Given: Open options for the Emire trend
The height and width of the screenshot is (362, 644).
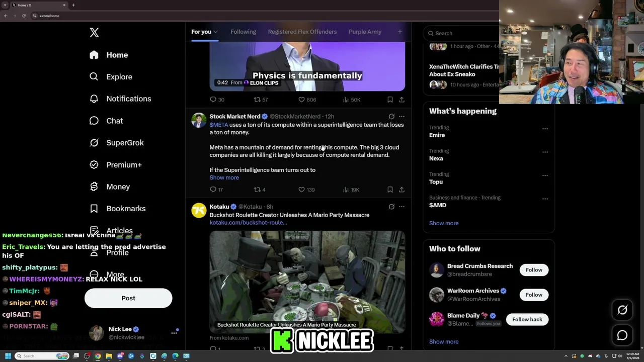Looking at the screenshot, I should (x=545, y=129).
